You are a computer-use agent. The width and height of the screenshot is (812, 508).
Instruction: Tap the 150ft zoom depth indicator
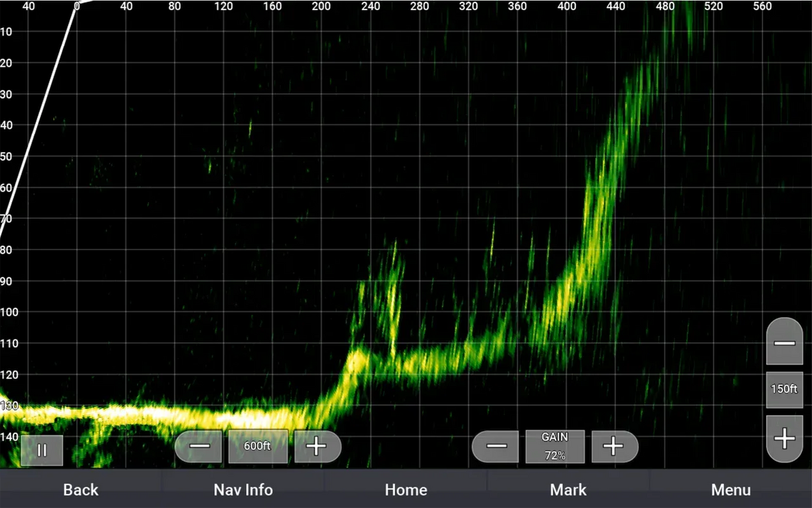pyautogui.click(x=783, y=389)
